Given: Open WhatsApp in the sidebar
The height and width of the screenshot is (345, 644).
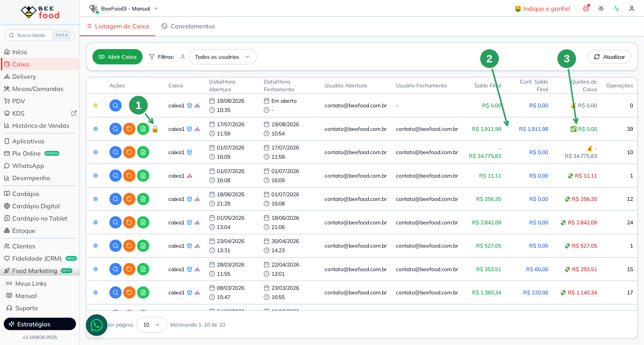Looking at the screenshot, I should click(x=40, y=166).
